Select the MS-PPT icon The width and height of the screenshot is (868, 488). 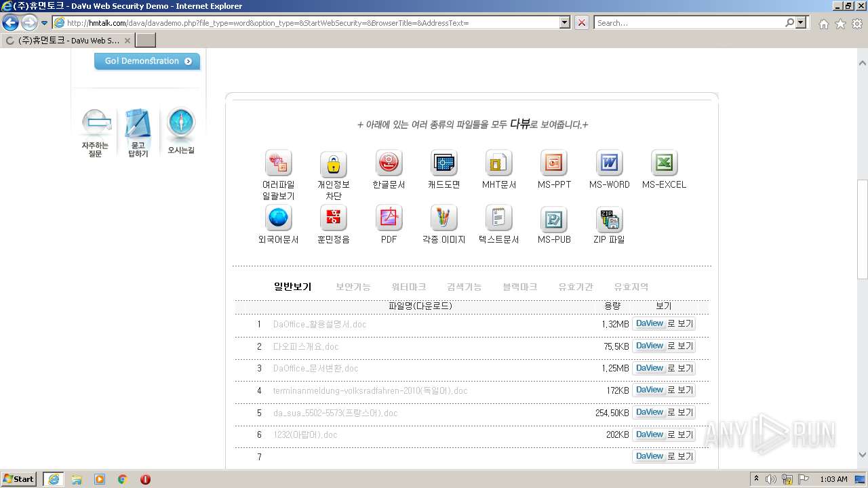coord(554,163)
